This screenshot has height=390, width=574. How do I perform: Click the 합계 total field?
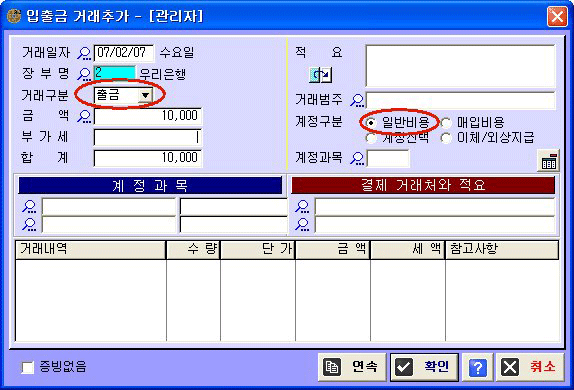148,158
